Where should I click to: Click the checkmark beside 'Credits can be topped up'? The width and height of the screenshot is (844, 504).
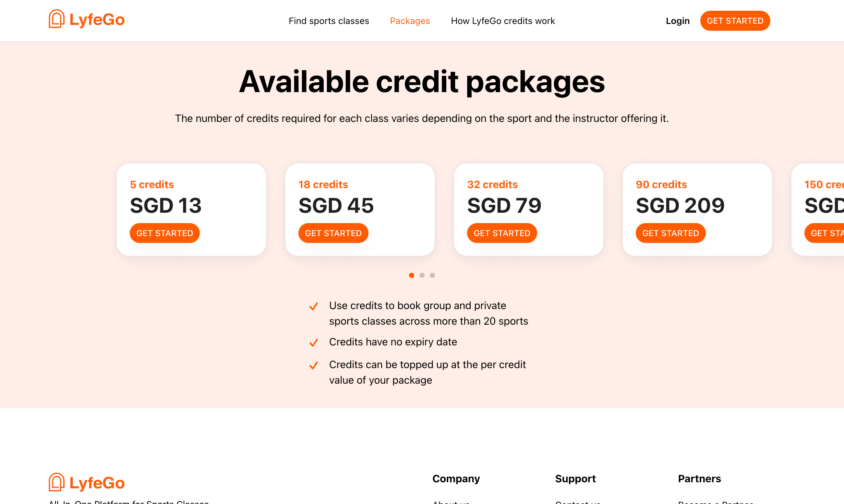pos(313,365)
